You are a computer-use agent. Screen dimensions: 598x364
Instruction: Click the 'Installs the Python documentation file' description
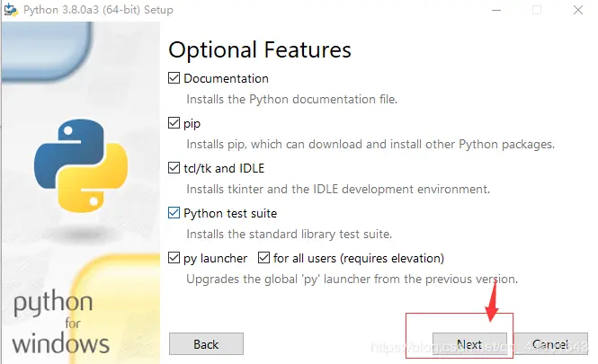click(x=291, y=99)
